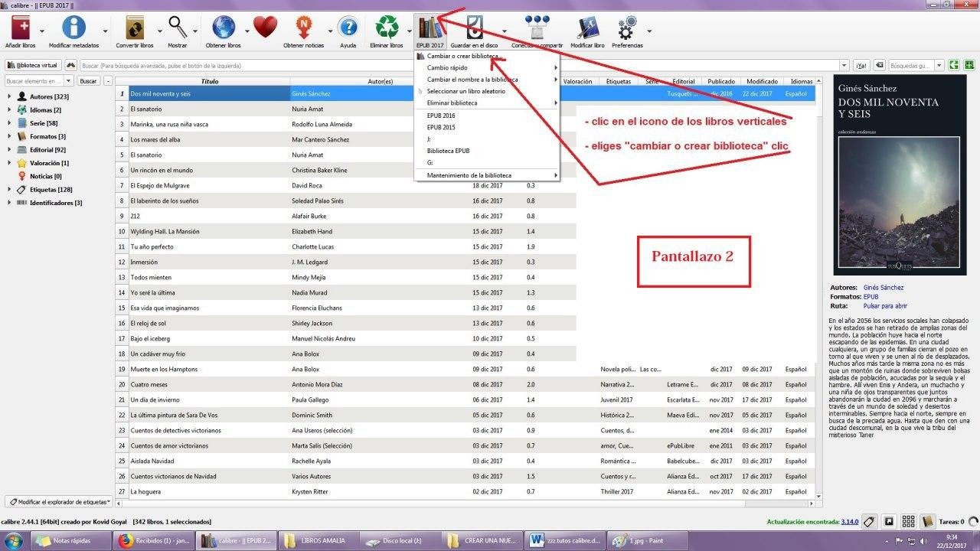Image resolution: width=980 pixels, height=551 pixels.
Task: Toggle the tag browser icon in status bar
Action: click(869, 521)
